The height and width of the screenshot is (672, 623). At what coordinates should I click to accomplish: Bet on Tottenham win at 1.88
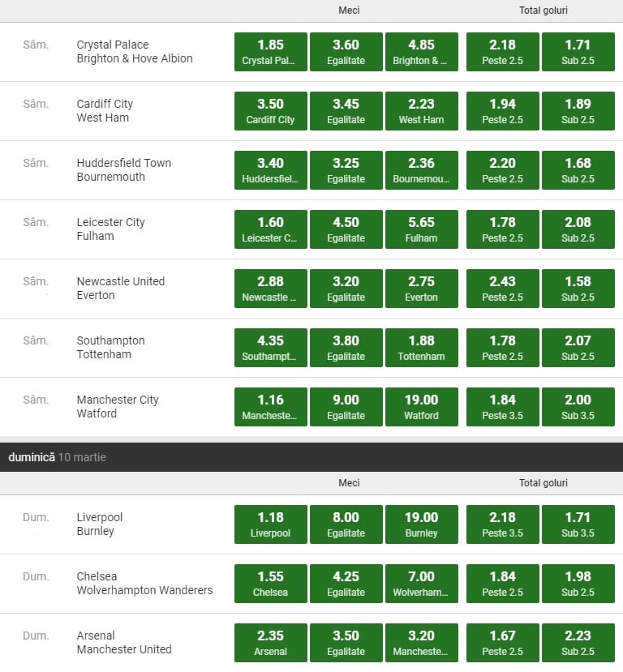pos(421,348)
